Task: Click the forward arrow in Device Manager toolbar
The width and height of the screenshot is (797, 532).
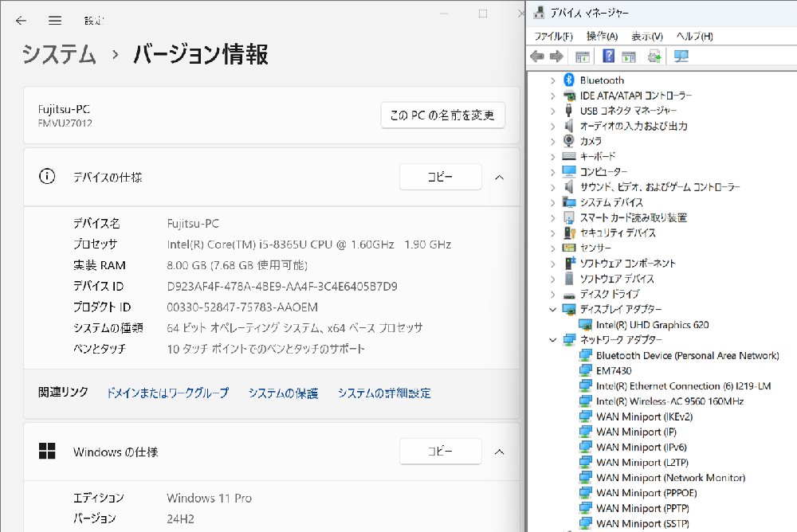Action: coord(556,57)
